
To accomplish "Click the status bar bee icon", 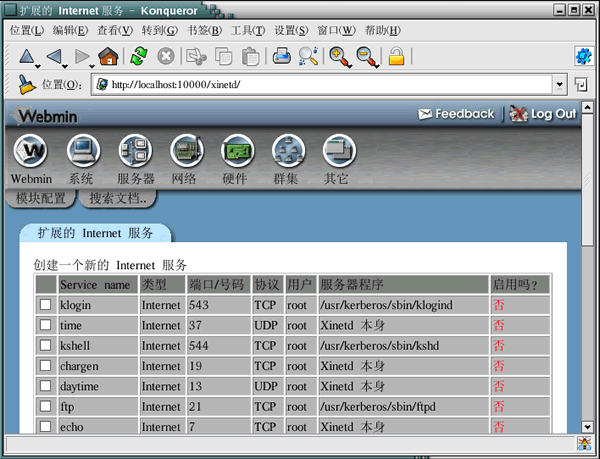I will click(585, 444).
